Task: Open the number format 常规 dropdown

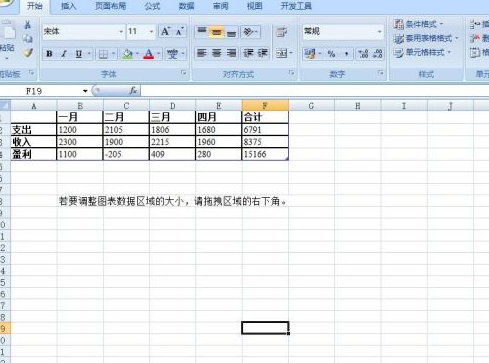Action: [379, 32]
